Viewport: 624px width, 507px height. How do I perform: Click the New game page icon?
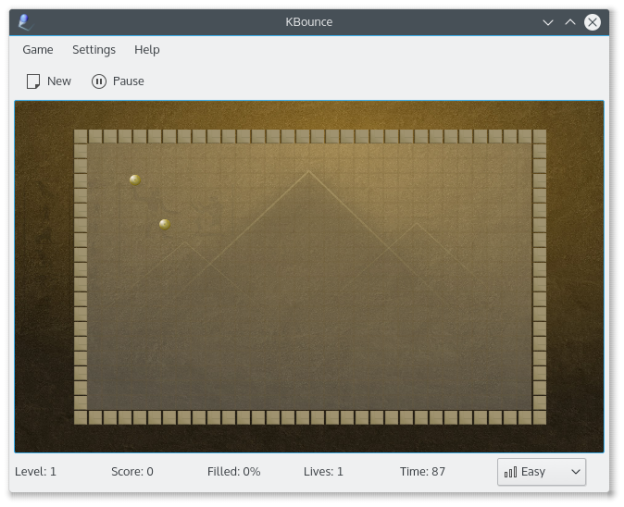pos(33,81)
